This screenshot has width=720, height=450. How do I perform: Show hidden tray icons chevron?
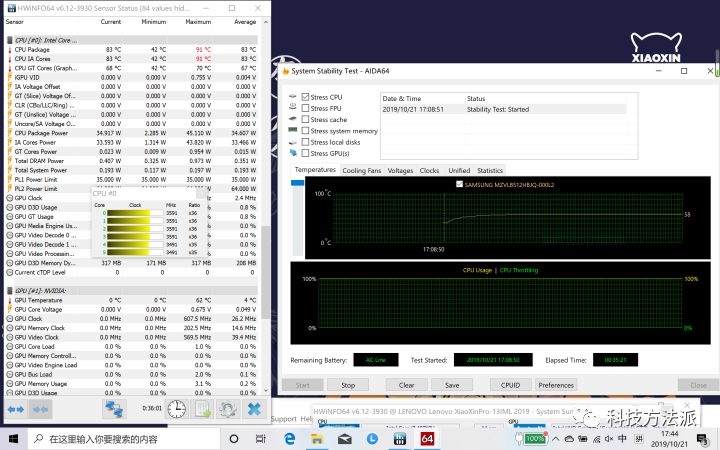556,439
